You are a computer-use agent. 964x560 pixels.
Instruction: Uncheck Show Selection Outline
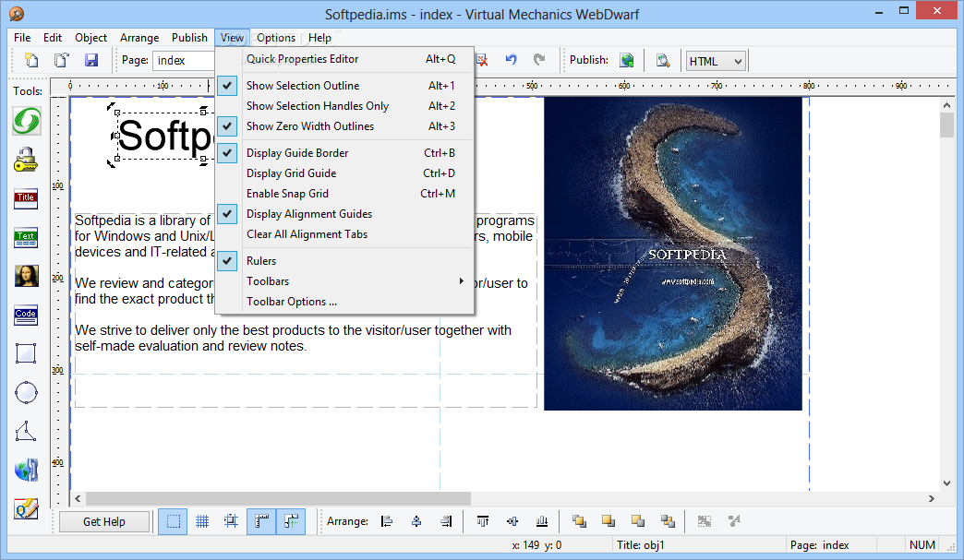click(x=344, y=86)
